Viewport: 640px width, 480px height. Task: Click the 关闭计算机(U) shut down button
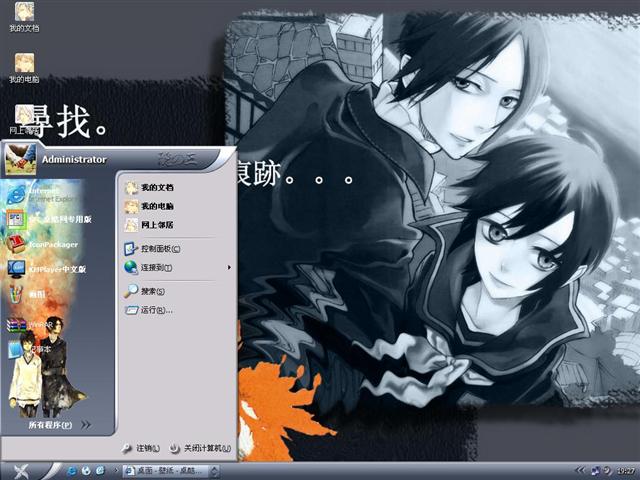[x=200, y=448]
